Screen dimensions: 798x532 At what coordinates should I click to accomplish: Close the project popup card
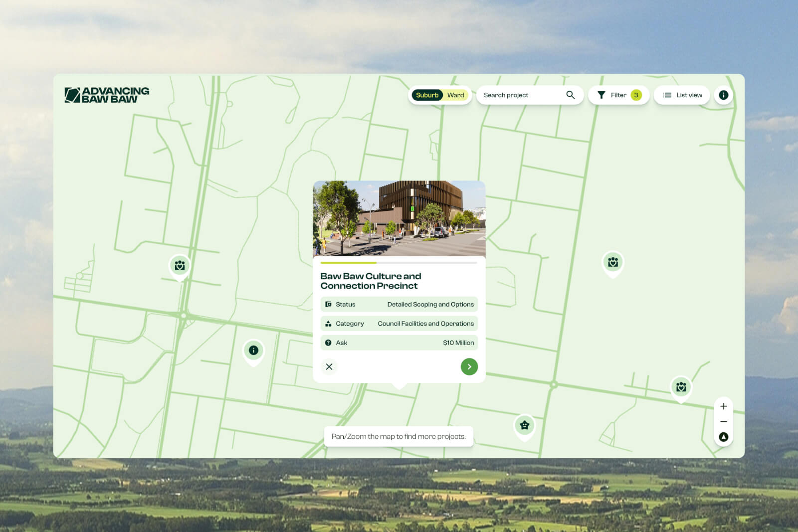329,366
